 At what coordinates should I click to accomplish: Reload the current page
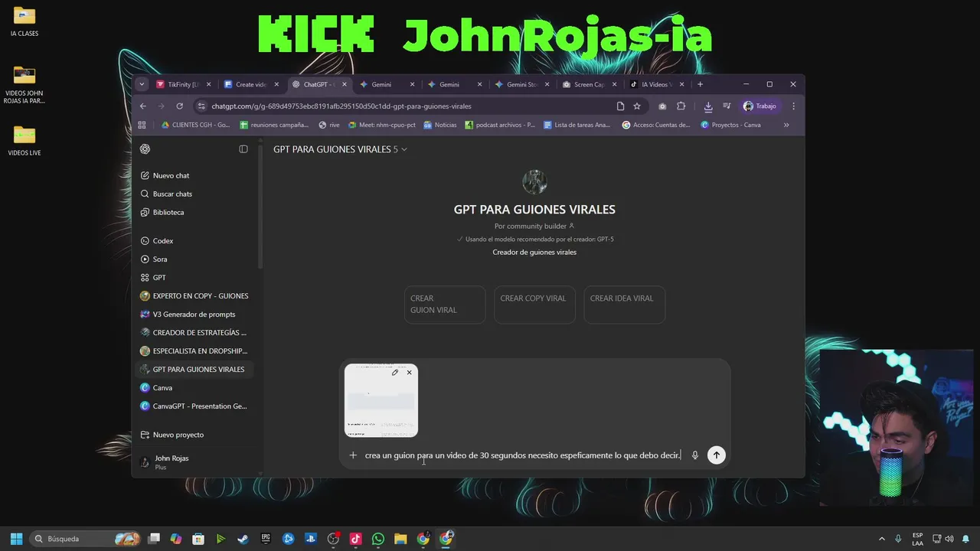[x=179, y=106]
